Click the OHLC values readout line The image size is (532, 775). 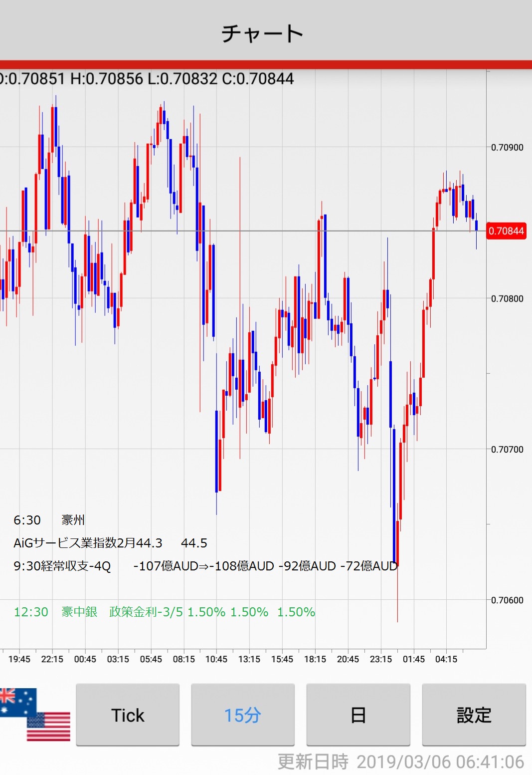tap(147, 79)
